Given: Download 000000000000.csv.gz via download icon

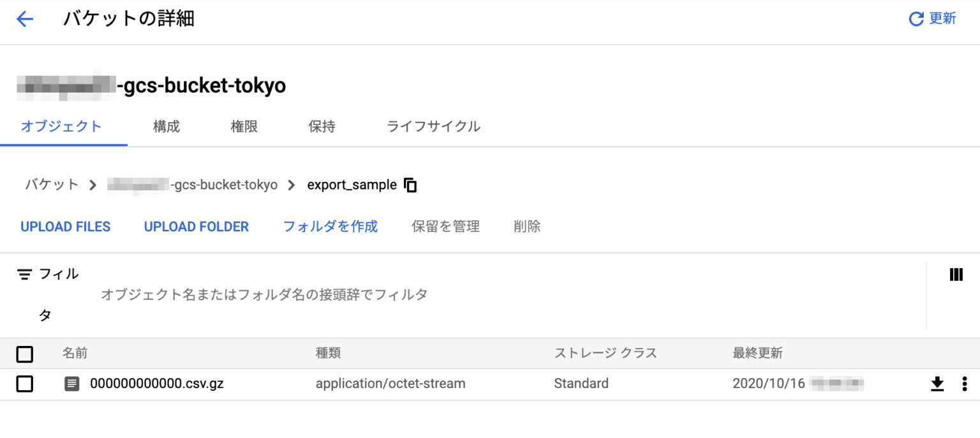Looking at the screenshot, I should [937, 384].
